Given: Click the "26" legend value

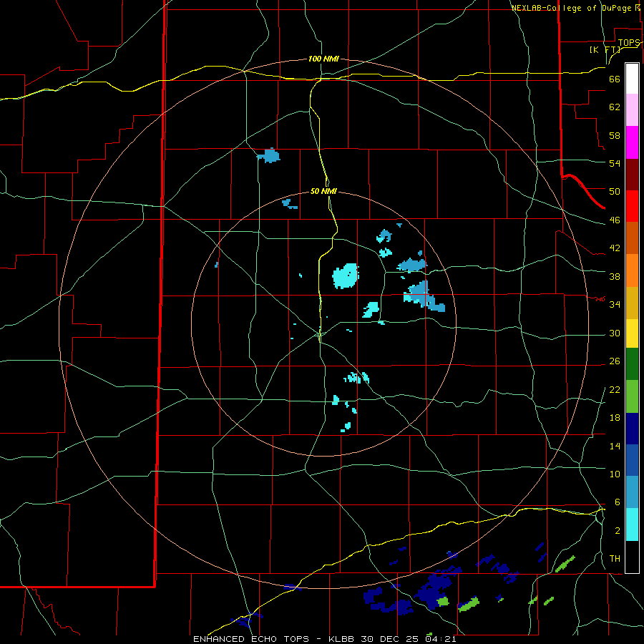Looking at the screenshot, I should 615,361.
